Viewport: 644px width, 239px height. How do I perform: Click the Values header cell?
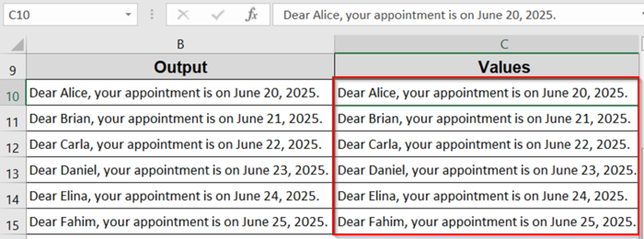pos(504,67)
